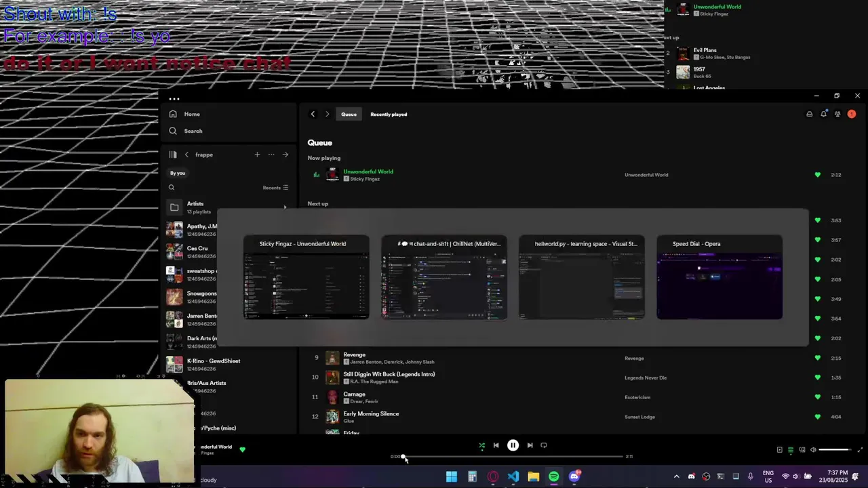Toggle repeat mode
Image resolution: width=868 pixels, height=488 pixels.
544,445
